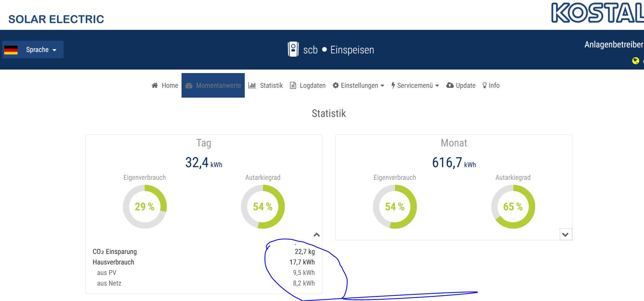644x301 pixels.
Task: Click the yellow globe status icon
Action: tap(636, 61)
